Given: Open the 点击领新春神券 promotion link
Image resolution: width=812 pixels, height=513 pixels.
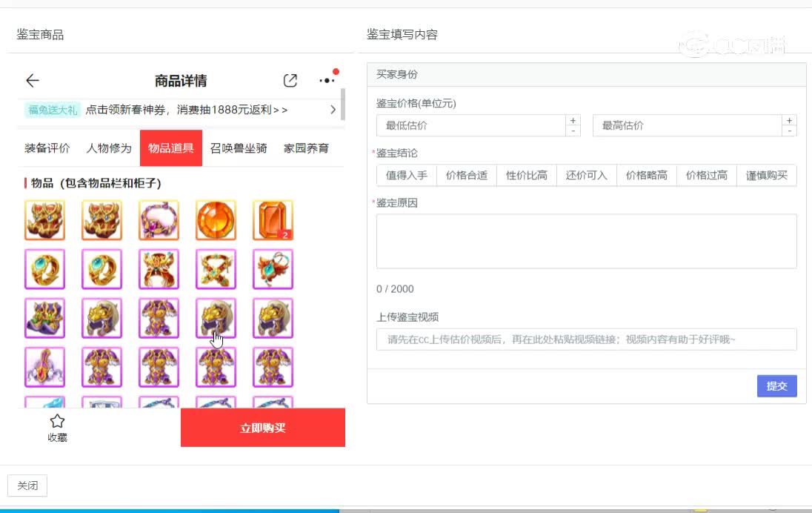Looking at the screenshot, I should point(187,110).
